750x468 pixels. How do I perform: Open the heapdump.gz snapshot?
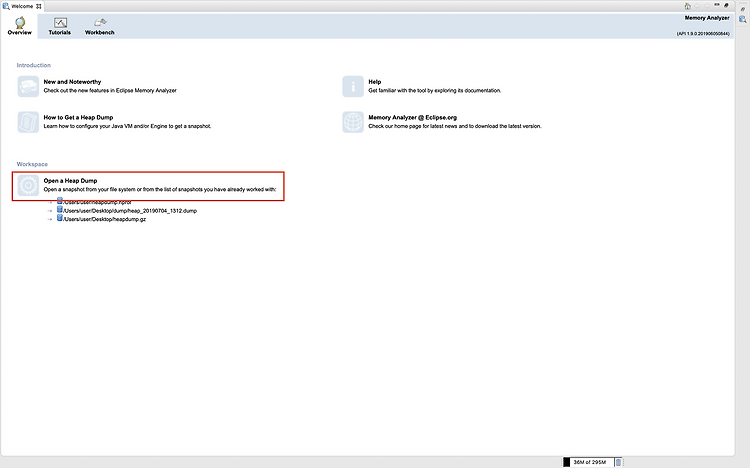[x=105, y=219]
